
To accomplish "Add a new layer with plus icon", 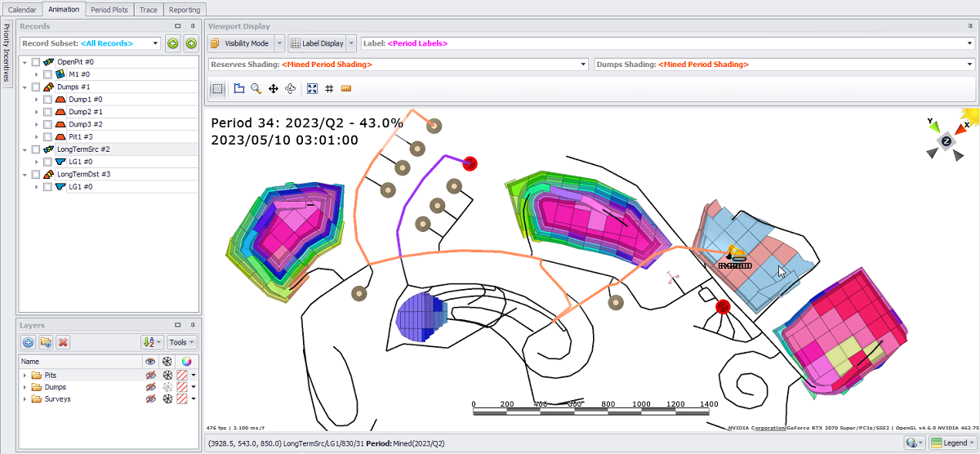I will [x=28, y=342].
